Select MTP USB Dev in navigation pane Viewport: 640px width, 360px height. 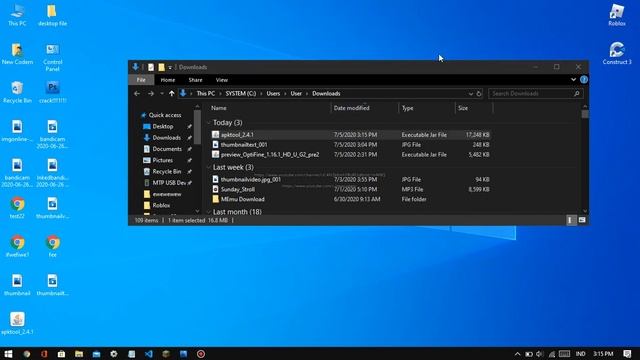[x=169, y=183]
